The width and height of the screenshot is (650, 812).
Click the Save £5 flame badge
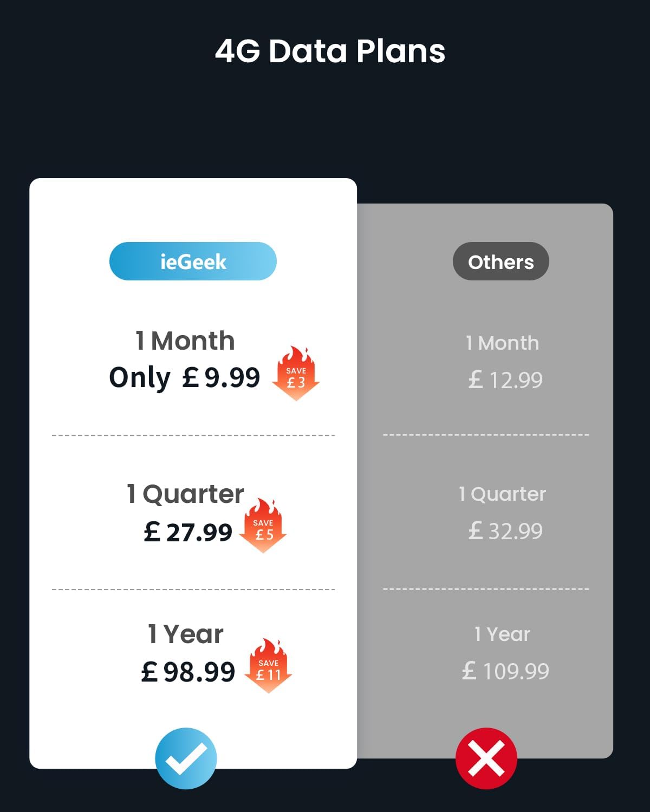point(263,527)
